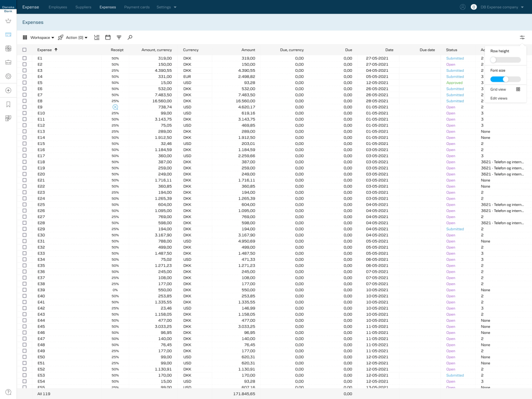Select the Grid view icon
Screen dimensions: 532x399
coord(518,89)
